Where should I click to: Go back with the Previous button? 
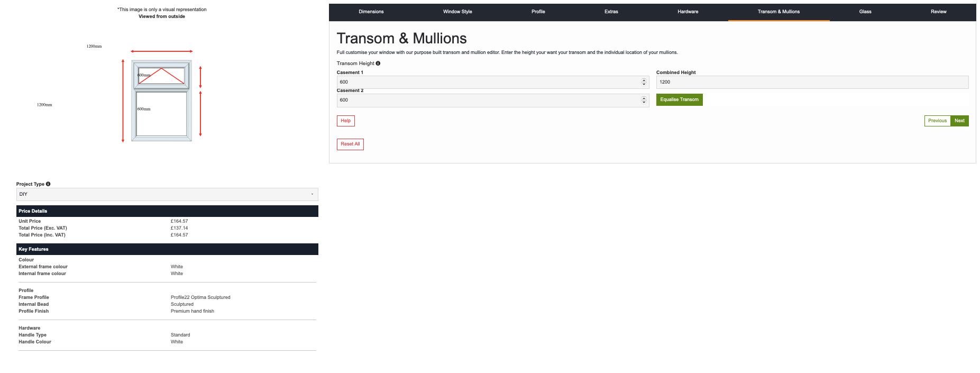click(x=937, y=121)
